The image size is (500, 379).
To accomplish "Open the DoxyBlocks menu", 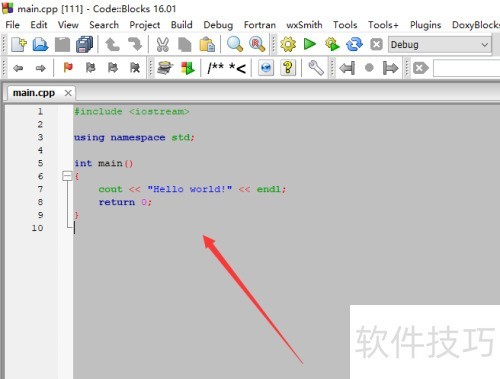I will 476,25.
